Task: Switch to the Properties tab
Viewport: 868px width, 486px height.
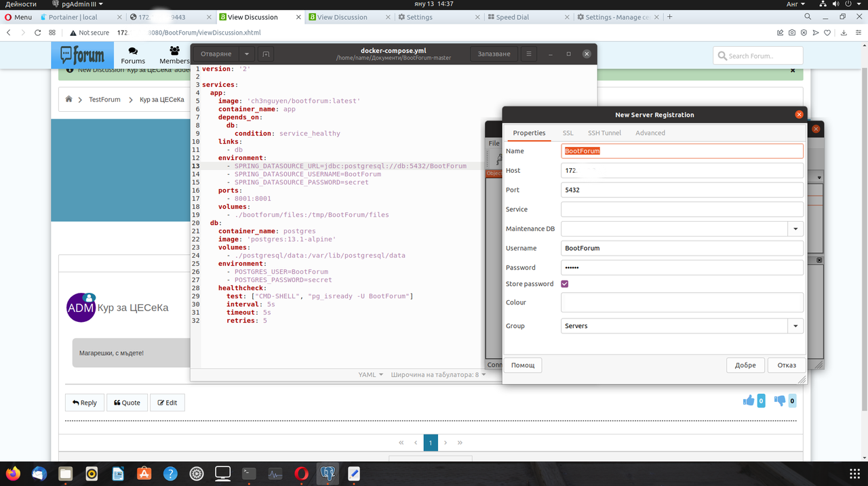Action: tap(529, 133)
